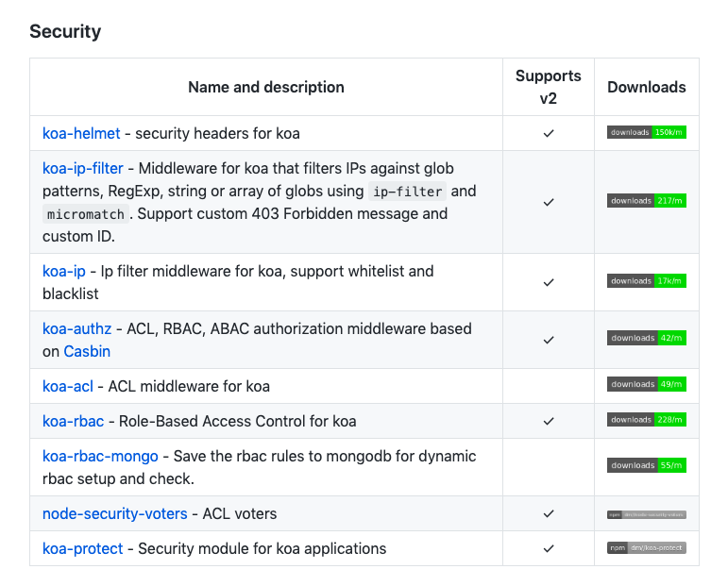Click the koa-helmet downloads badge
Image resolution: width=728 pixels, height=586 pixels.
coord(646,133)
